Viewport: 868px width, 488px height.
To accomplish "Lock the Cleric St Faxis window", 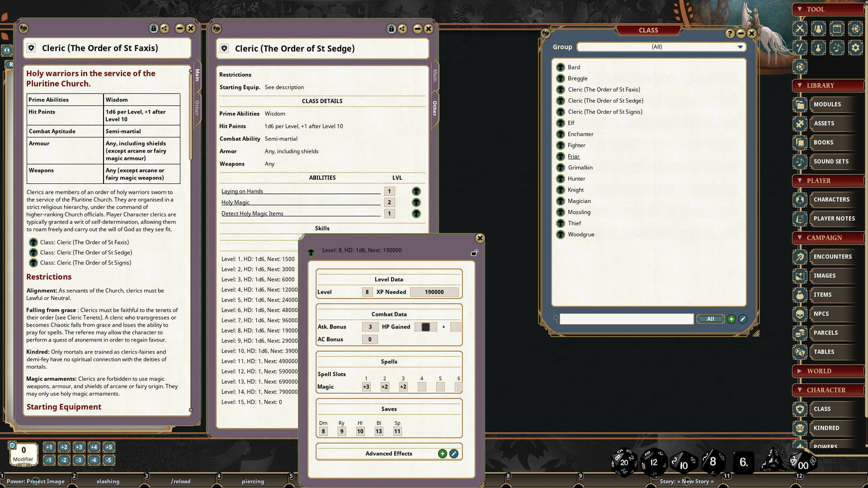I will pyautogui.click(x=153, y=28).
